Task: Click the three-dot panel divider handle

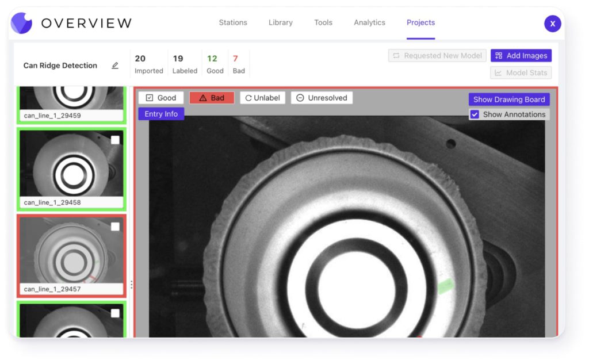Action: [132, 285]
